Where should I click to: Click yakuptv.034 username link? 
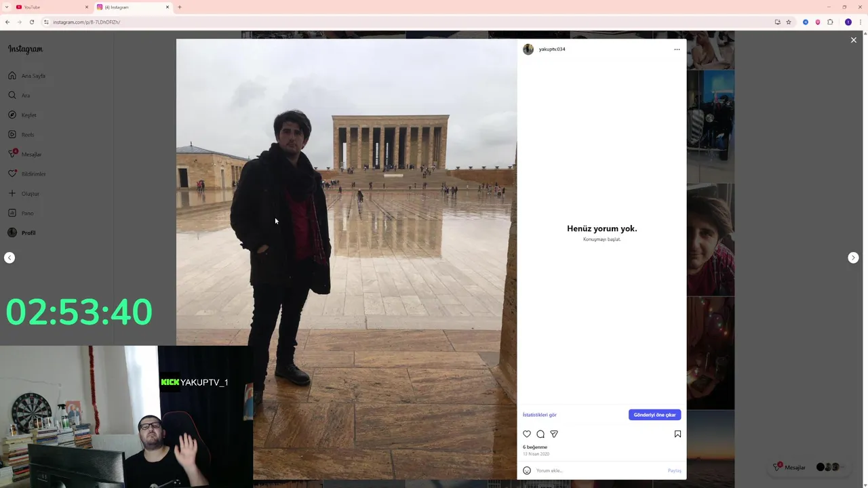point(552,49)
